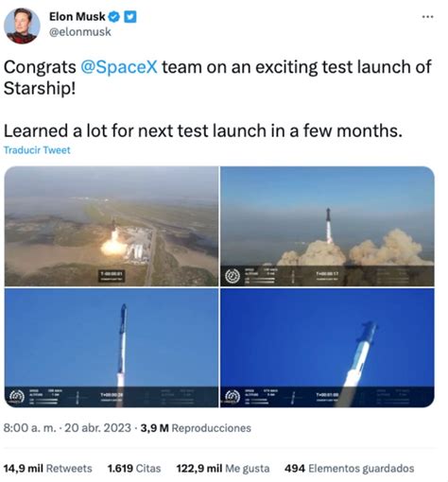This screenshot has width=448, height=482.
Task: View the 122,9 mil Me gusta list
Action: (223, 469)
